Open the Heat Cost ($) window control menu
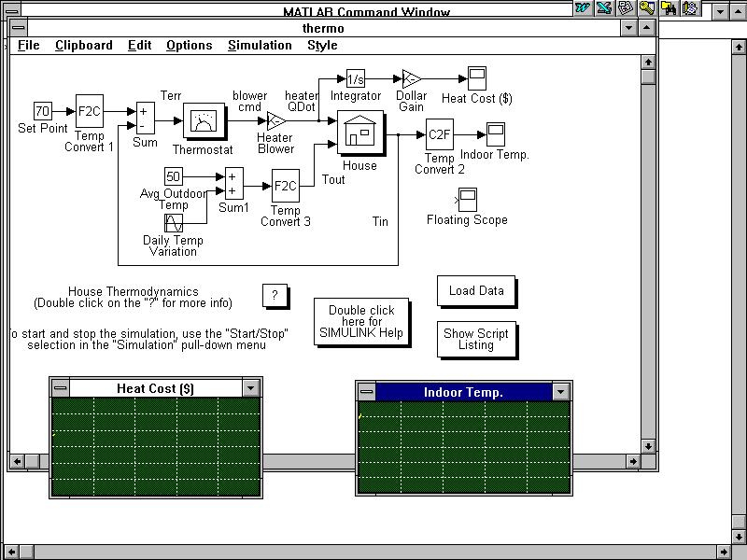 tap(61, 388)
